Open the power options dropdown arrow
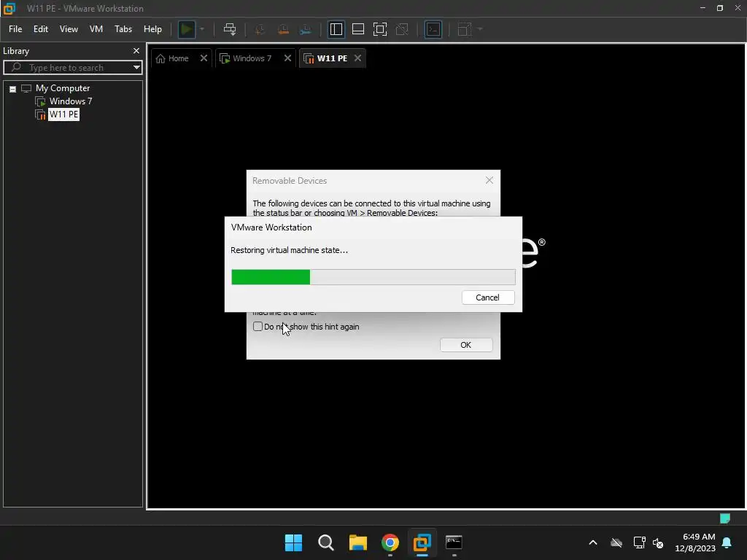The width and height of the screenshot is (747, 560). [202, 29]
